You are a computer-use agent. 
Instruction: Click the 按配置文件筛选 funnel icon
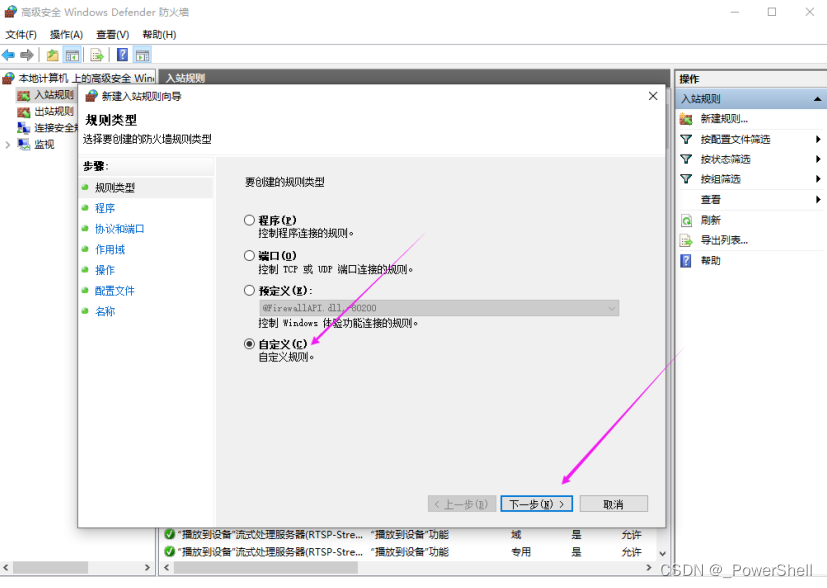click(x=686, y=139)
